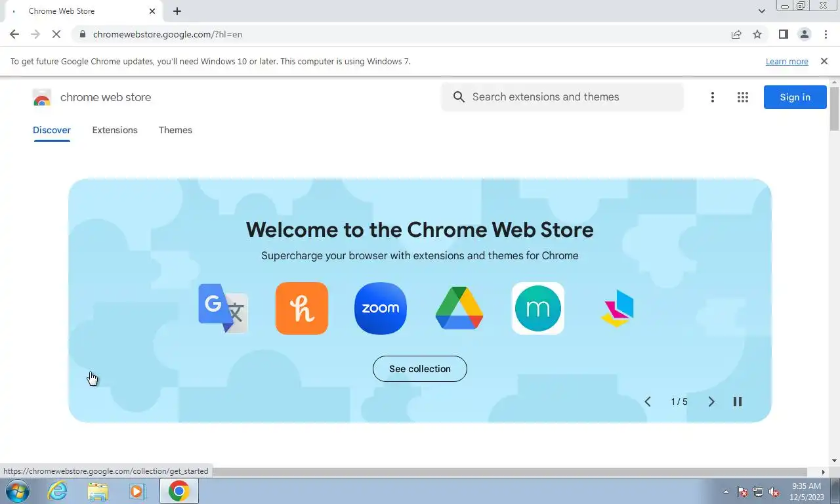Viewport: 840px width, 504px height.
Task: Open Windows Explorer from the taskbar
Action: pyautogui.click(x=98, y=491)
